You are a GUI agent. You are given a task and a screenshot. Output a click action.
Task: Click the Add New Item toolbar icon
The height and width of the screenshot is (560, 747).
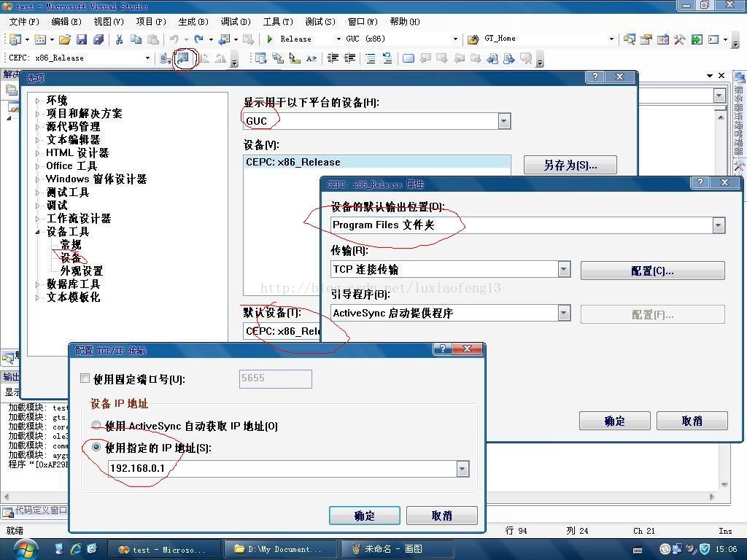point(41,39)
